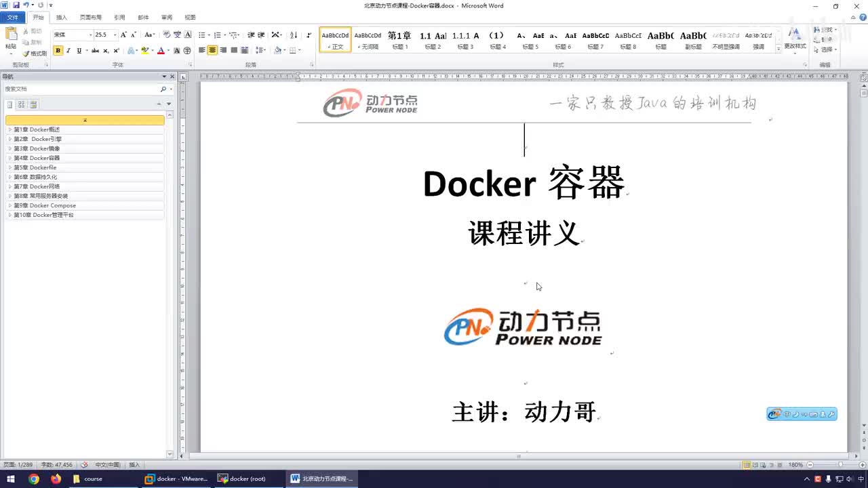
Task: Click the search document (搜索文档) field
Action: tap(80, 89)
